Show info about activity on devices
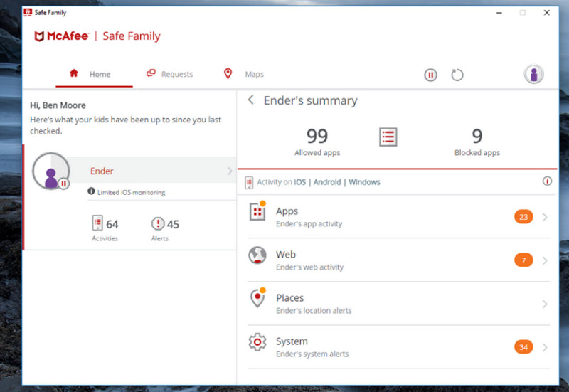 coord(547,181)
